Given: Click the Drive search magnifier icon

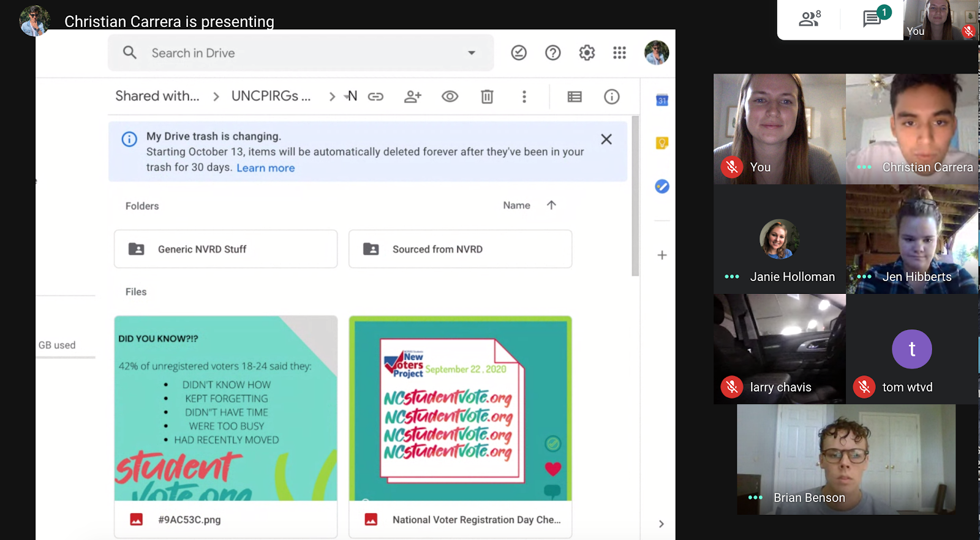Looking at the screenshot, I should [x=129, y=53].
